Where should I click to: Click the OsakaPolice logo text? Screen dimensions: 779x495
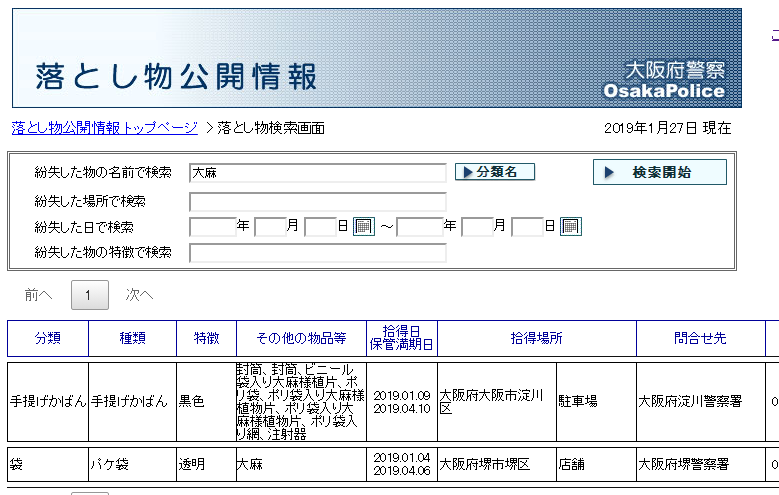point(664,91)
